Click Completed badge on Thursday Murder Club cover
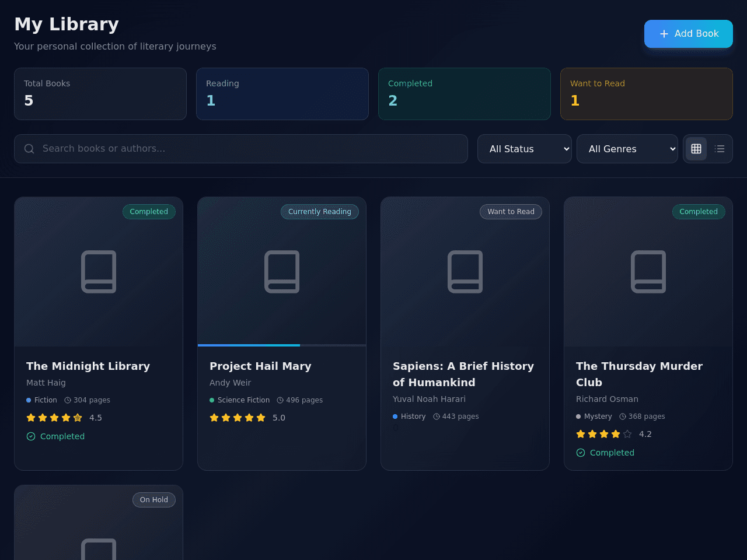Image resolution: width=747 pixels, height=560 pixels. (699, 212)
